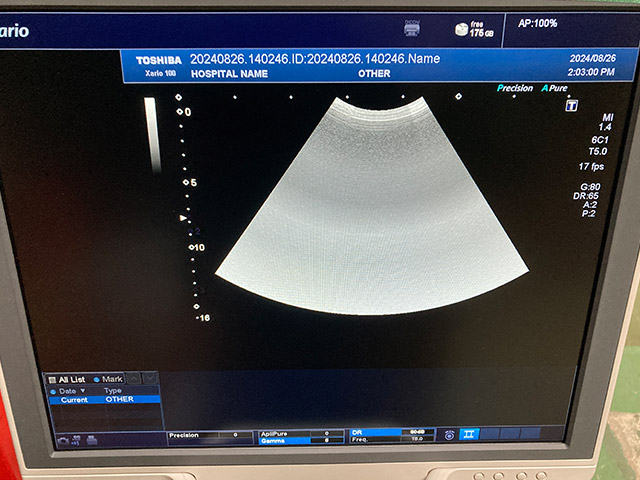
Task: Click the small transfer icon beside the camera
Action: 77,440
